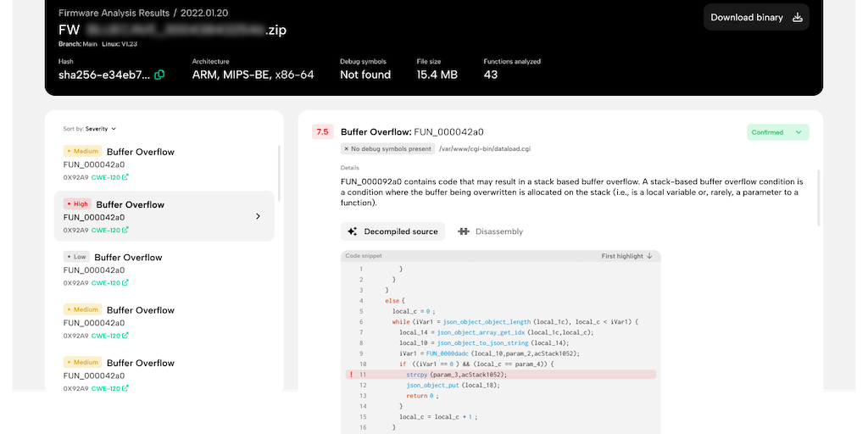Click the Disassembly chip icon
This screenshot has width=868, height=434.
click(463, 231)
